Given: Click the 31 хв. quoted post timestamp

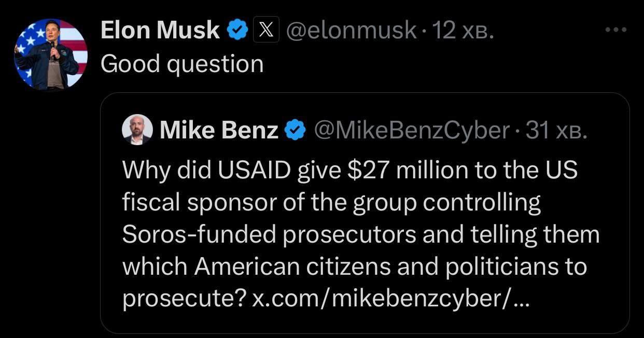Looking at the screenshot, I should pos(556,130).
